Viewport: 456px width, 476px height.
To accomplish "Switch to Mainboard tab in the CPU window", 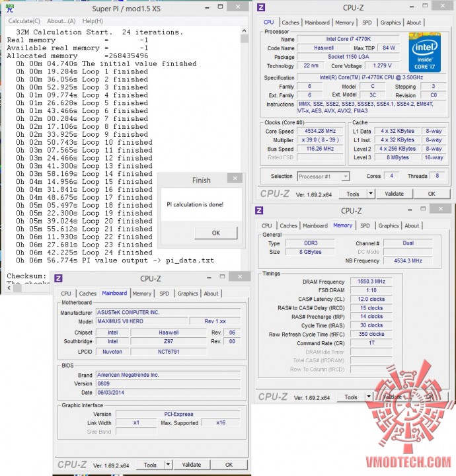I will click(317, 22).
